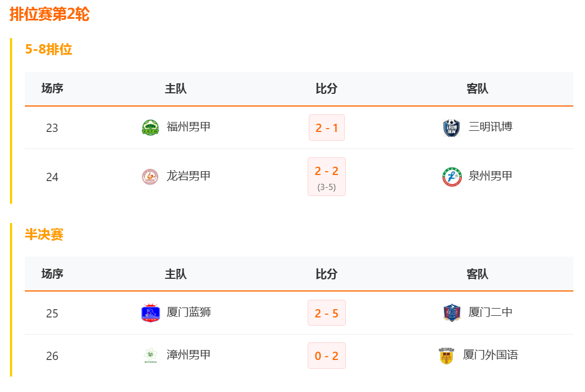Click the 0 - 2 score of match 26

click(x=326, y=356)
